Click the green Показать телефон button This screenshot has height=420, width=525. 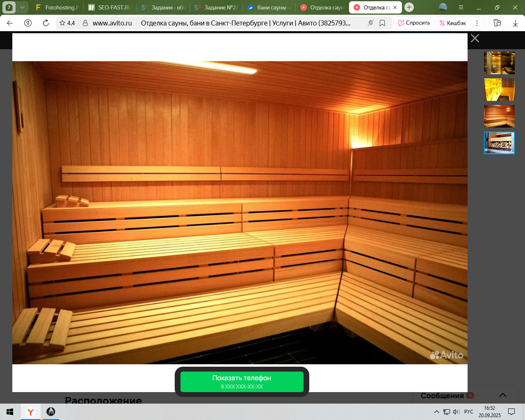[x=242, y=382]
